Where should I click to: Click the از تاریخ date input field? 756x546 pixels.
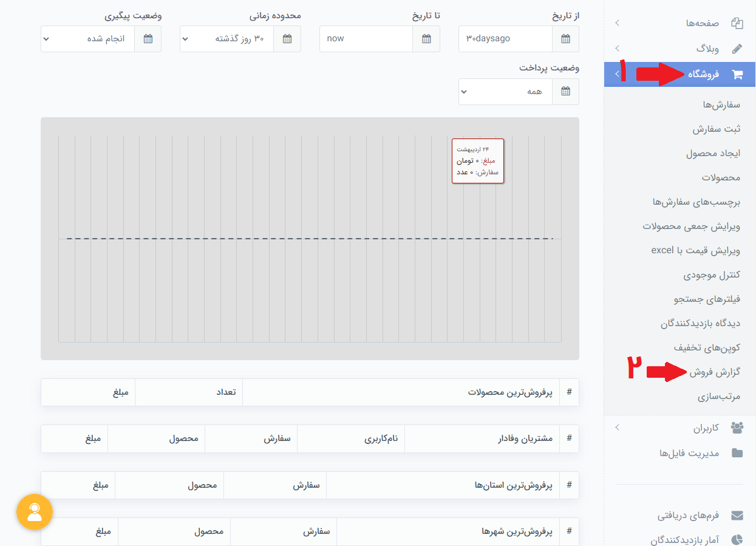click(x=505, y=39)
